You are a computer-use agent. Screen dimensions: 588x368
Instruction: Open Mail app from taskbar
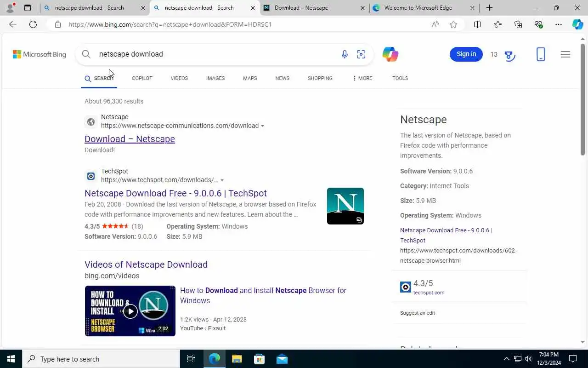[282, 359]
